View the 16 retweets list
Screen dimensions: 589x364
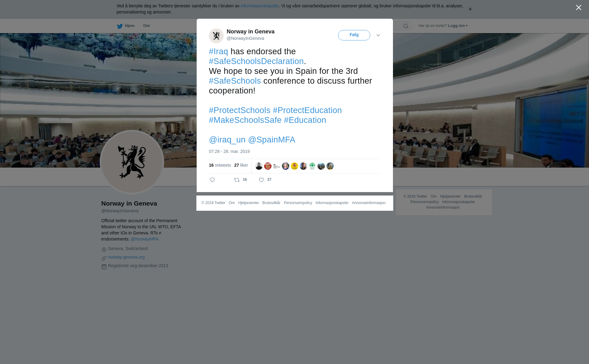click(x=220, y=165)
